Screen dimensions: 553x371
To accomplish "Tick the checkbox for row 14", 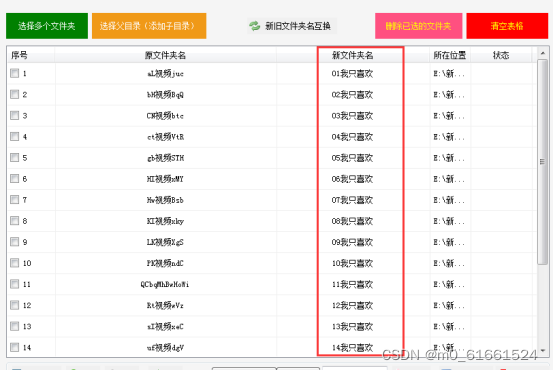I will [x=14, y=347].
